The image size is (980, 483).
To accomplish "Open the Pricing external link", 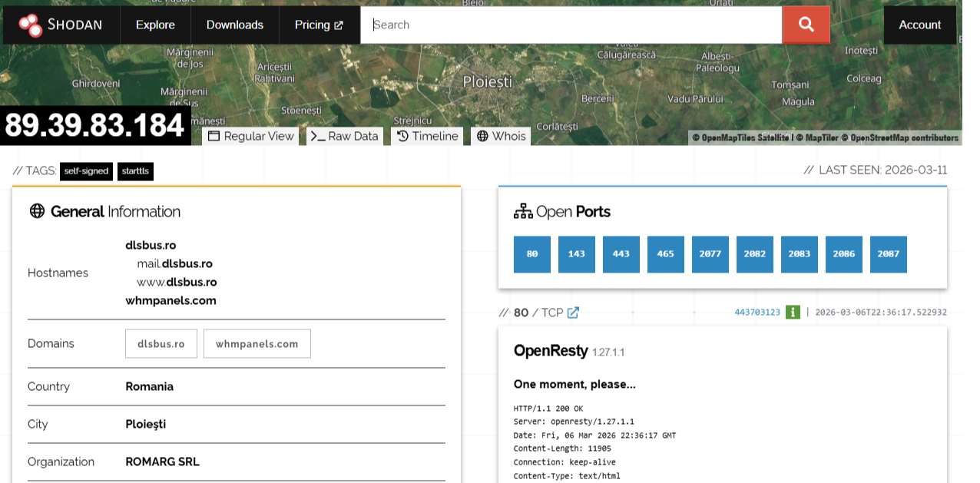I will coord(319,25).
